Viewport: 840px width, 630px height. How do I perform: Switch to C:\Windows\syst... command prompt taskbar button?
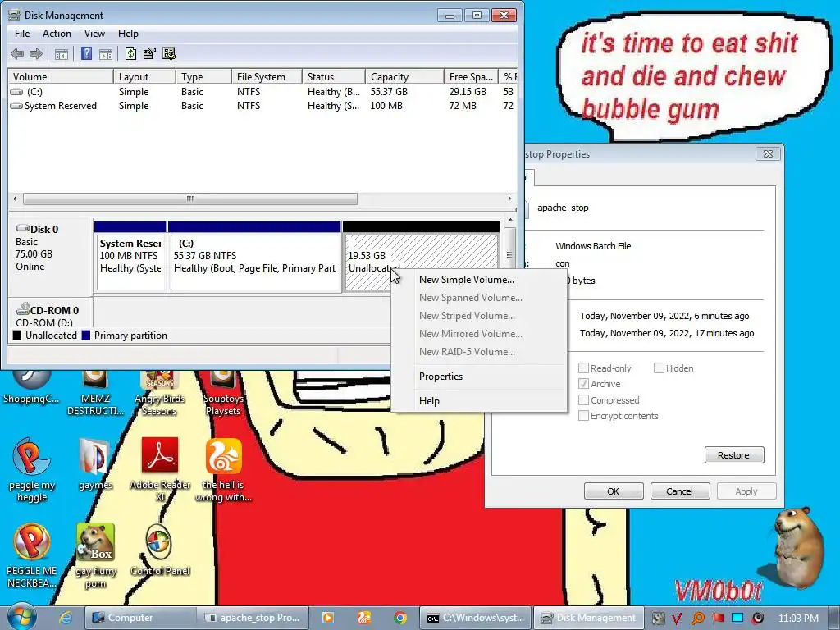tap(476, 618)
